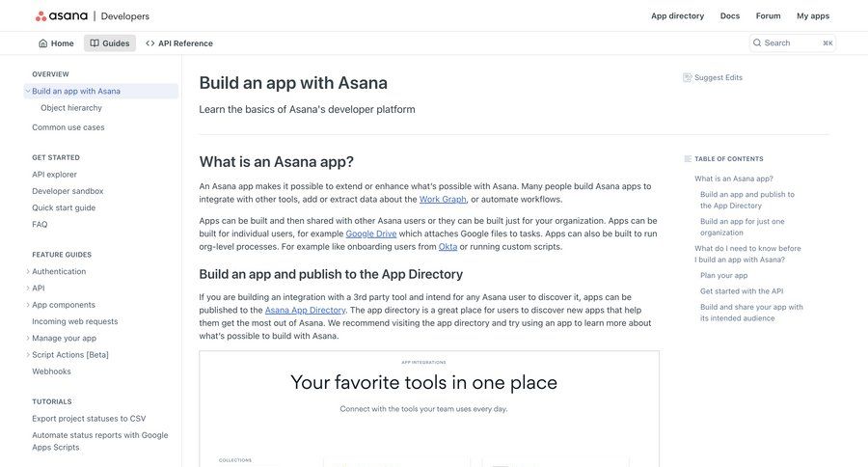Viewport: 868px width, 467px height.
Task: Jump to Plan your app in contents
Action: click(724, 275)
